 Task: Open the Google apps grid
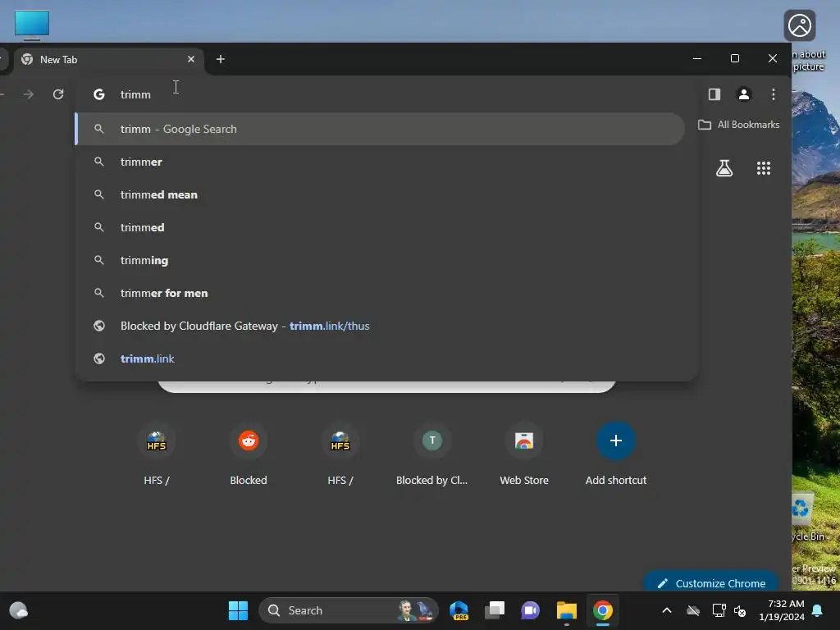pos(764,168)
